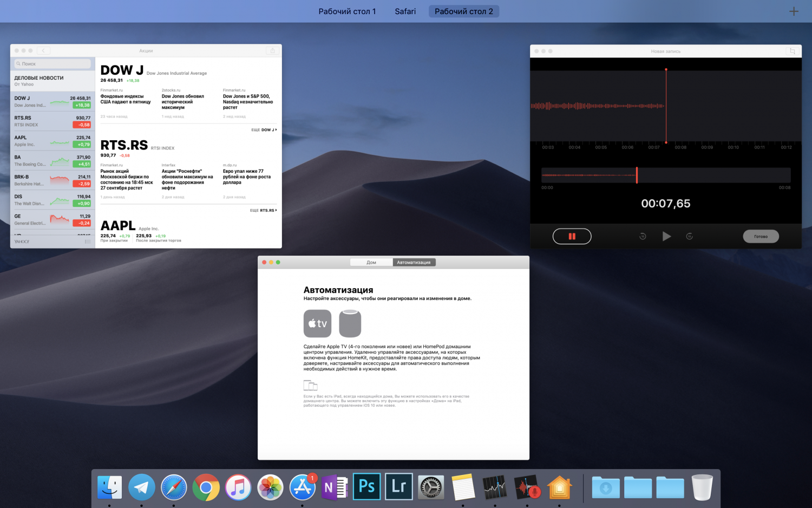Image resolution: width=812 pixels, height=508 pixels.
Task: Toggle AAPL +0,79 change badge
Action: [82, 145]
